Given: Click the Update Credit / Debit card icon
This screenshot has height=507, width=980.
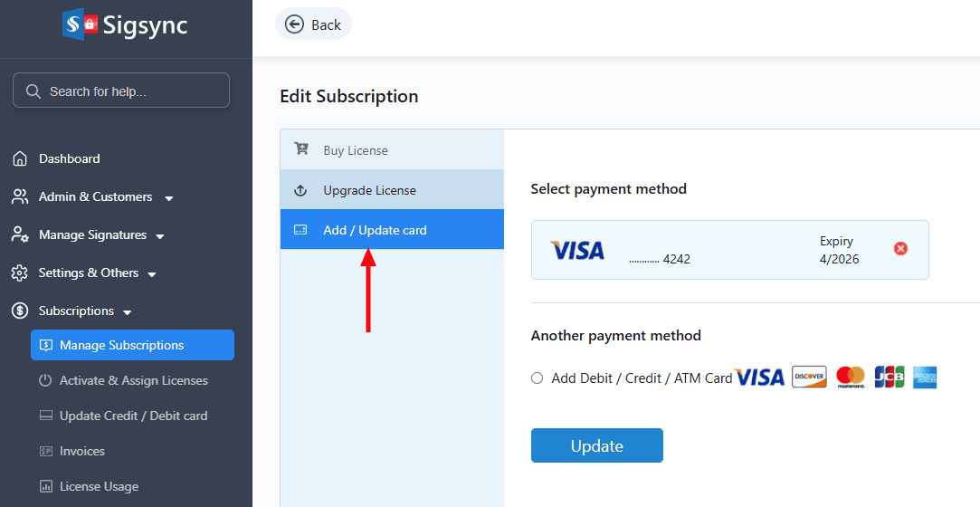Looking at the screenshot, I should [x=45, y=416].
